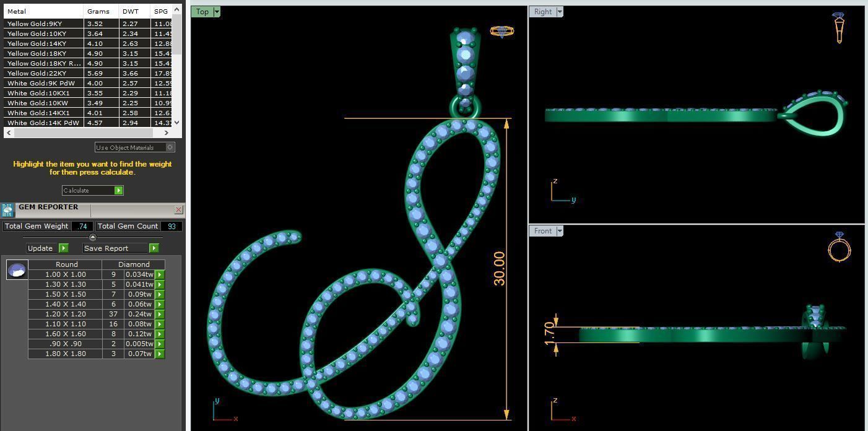Screen dimensions: 868x431
Task: Select Yellow Gold:18KY row
Action: click(88, 53)
